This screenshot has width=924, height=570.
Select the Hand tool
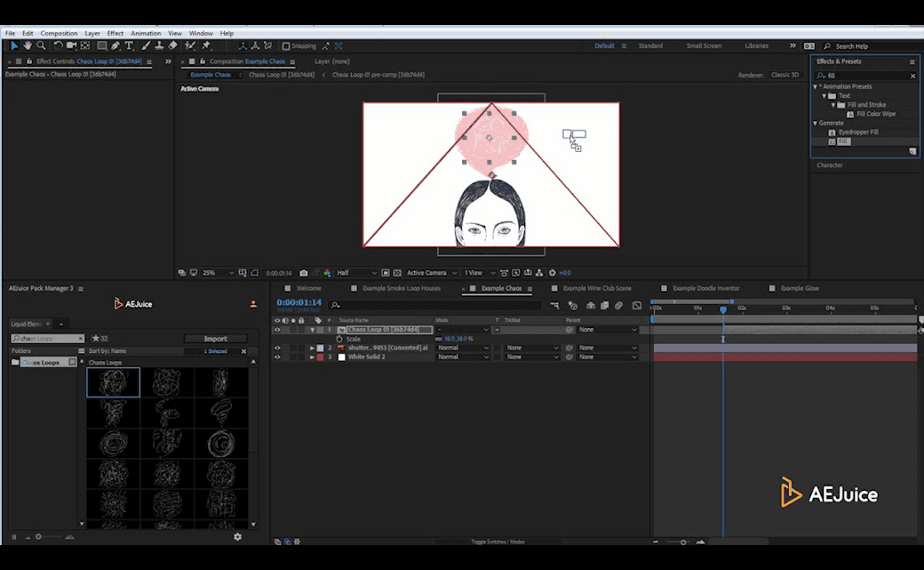(x=28, y=45)
